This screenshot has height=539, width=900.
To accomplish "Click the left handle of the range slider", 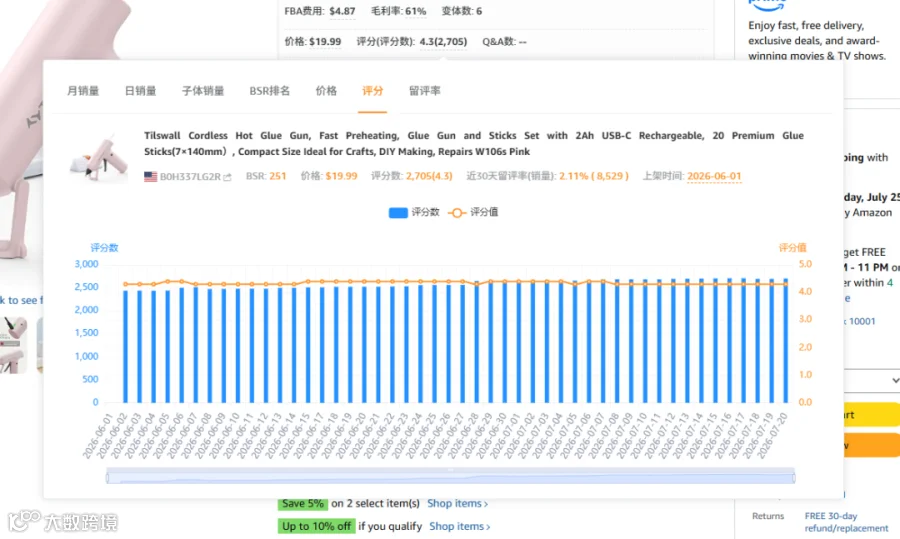I will (x=107, y=477).
